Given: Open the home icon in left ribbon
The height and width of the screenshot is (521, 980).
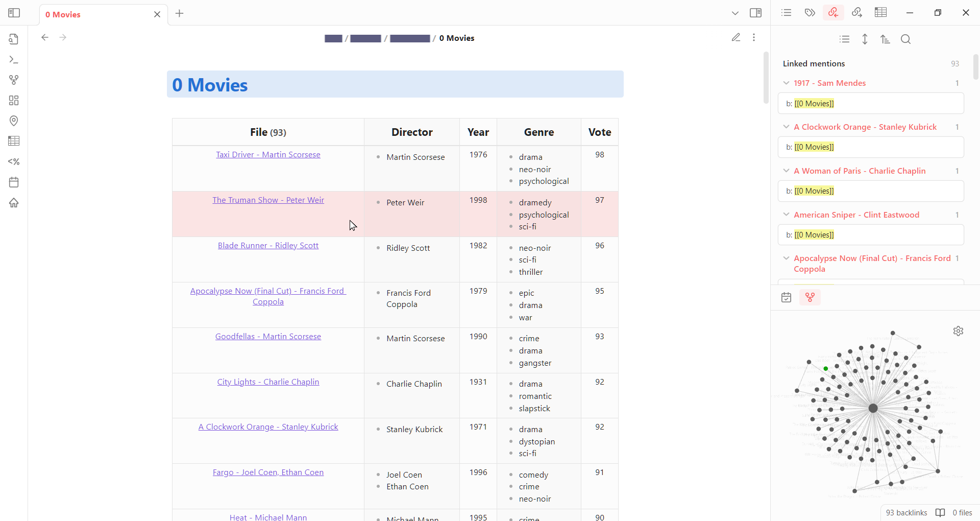Looking at the screenshot, I should click(x=14, y=203).
